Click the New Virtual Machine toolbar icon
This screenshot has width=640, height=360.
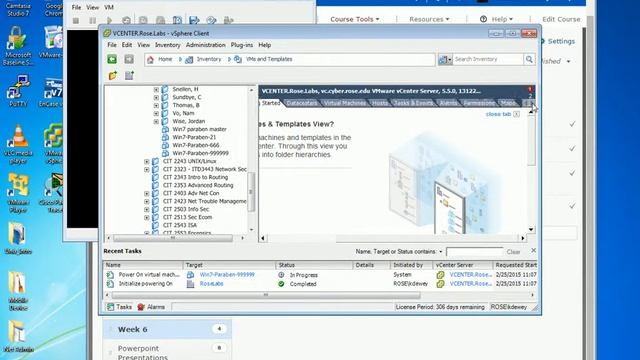pos(129,75)
